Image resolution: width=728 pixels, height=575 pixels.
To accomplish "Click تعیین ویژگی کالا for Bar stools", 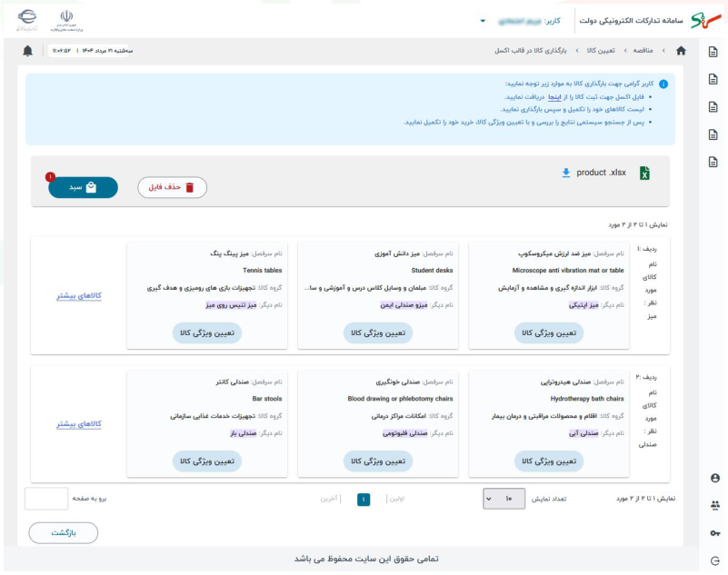I will pyautogui.click(x=207, y=461).
